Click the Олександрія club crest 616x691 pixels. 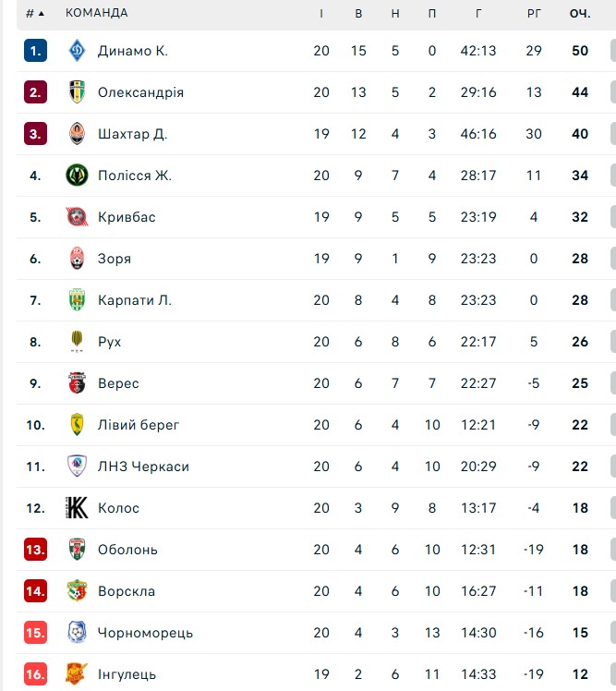tap(77, 92)
